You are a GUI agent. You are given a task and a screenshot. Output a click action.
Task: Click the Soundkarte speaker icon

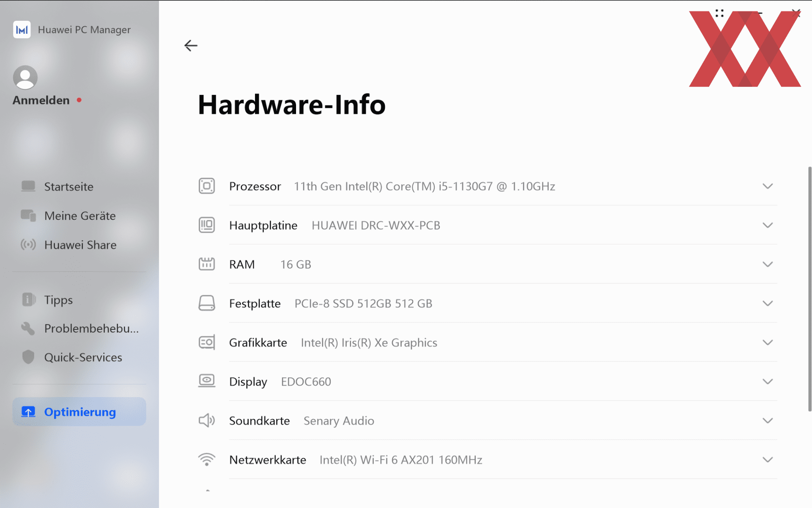(207, 420)
